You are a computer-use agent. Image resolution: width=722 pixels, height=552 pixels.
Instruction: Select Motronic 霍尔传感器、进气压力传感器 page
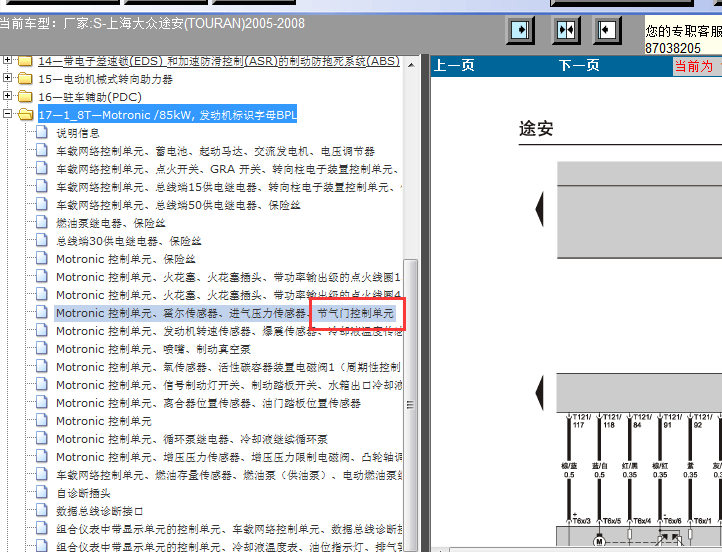coord(225,313)
